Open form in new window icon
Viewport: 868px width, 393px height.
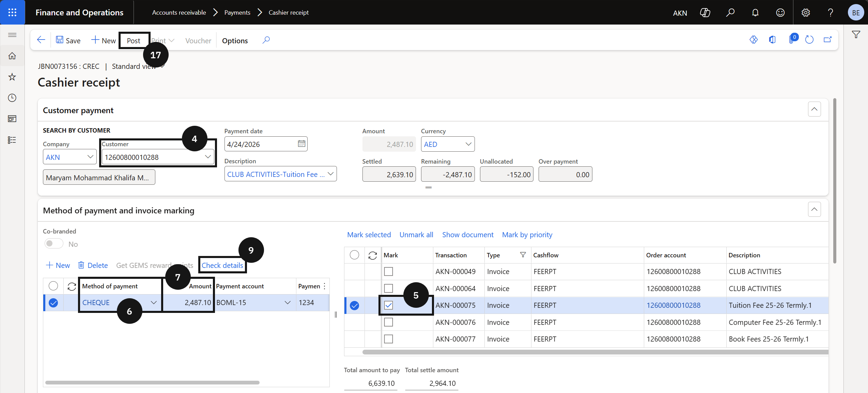(x=828, y=40)
